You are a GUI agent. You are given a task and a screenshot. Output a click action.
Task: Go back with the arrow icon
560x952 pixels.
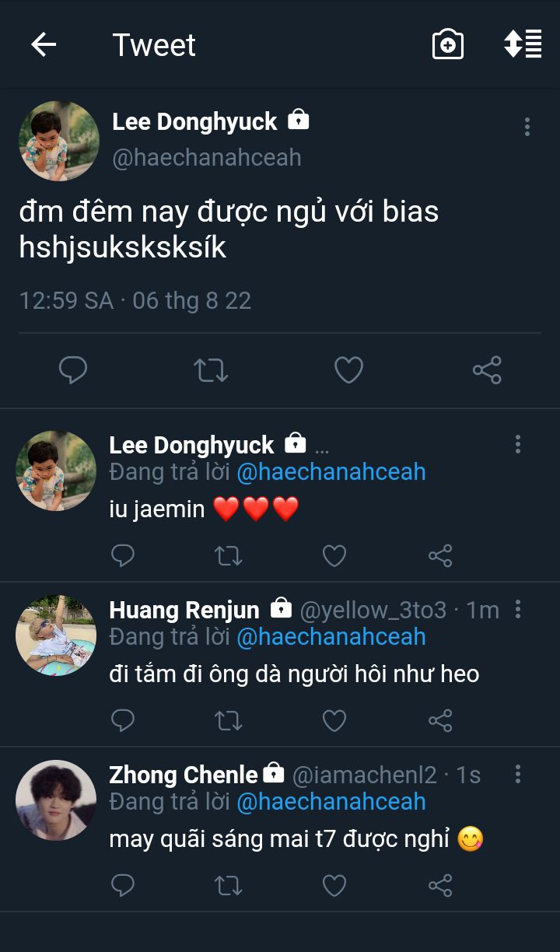pos(44,45)
